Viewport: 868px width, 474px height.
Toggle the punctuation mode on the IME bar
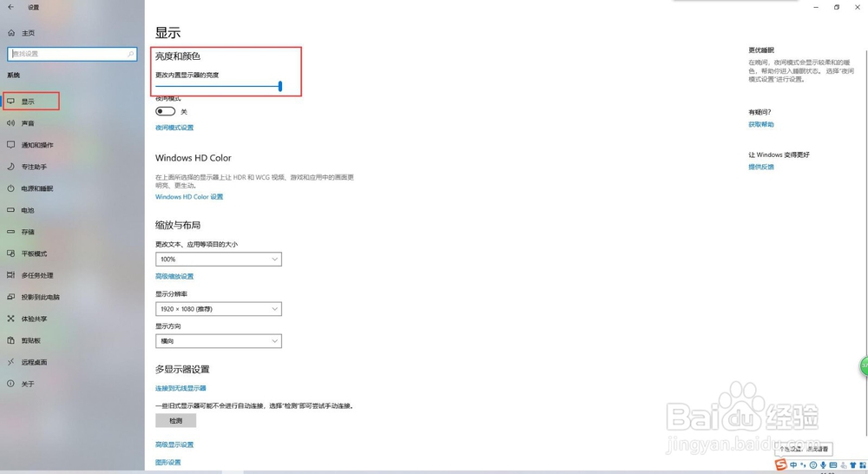(803, 465)
